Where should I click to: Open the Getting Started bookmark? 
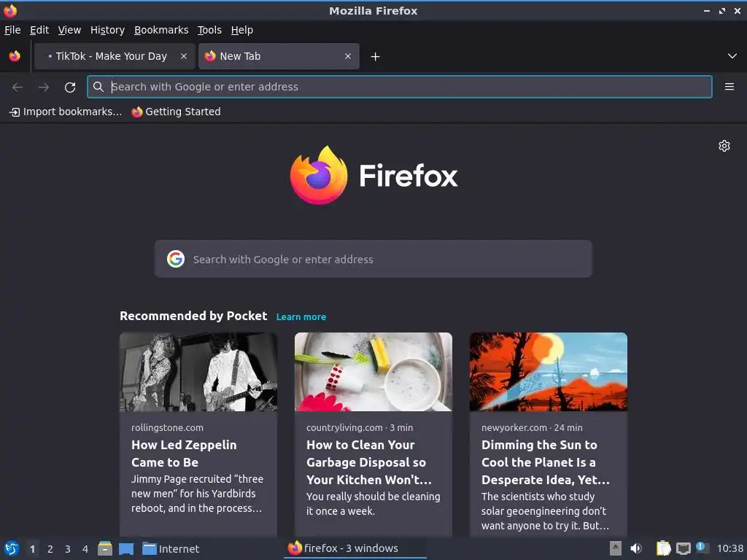[x=177, y=112]
